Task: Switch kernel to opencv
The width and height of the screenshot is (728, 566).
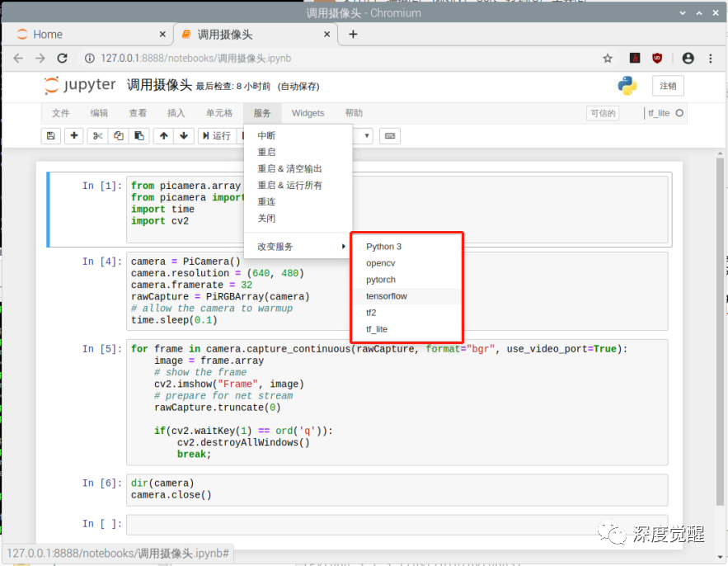Action: pyautogui.click(x=406, y=263)
